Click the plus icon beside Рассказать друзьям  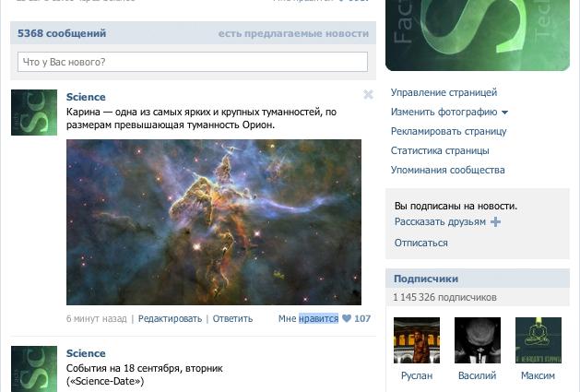point(495,222)
